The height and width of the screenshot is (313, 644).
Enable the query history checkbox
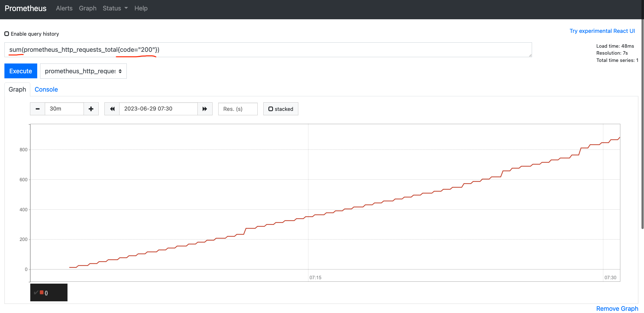point(7,34)
